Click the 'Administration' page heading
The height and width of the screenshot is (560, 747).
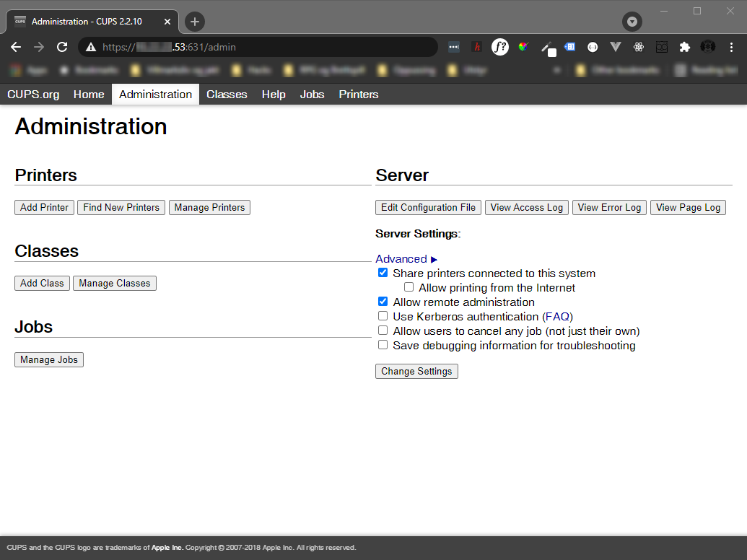[x=91, y=127]
